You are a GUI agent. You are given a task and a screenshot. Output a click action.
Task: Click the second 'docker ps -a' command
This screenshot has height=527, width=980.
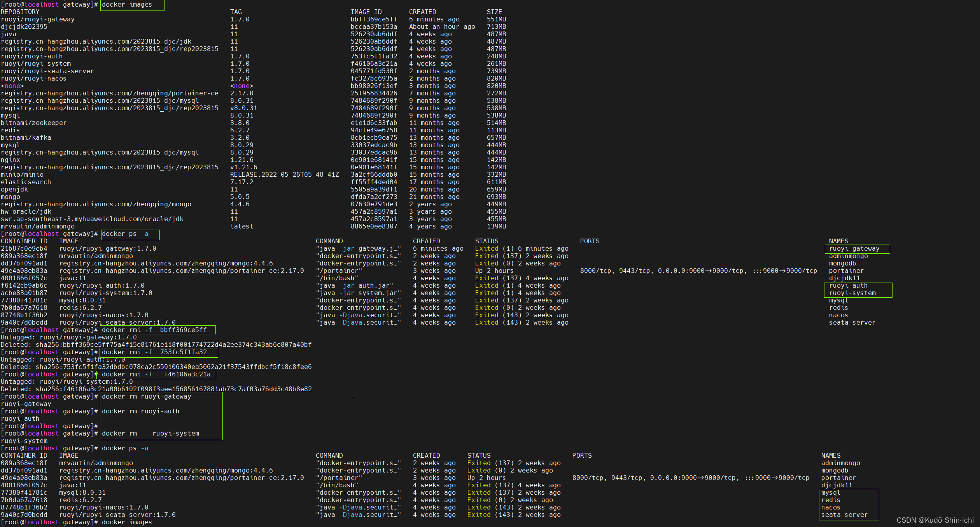tap(125, 448)
